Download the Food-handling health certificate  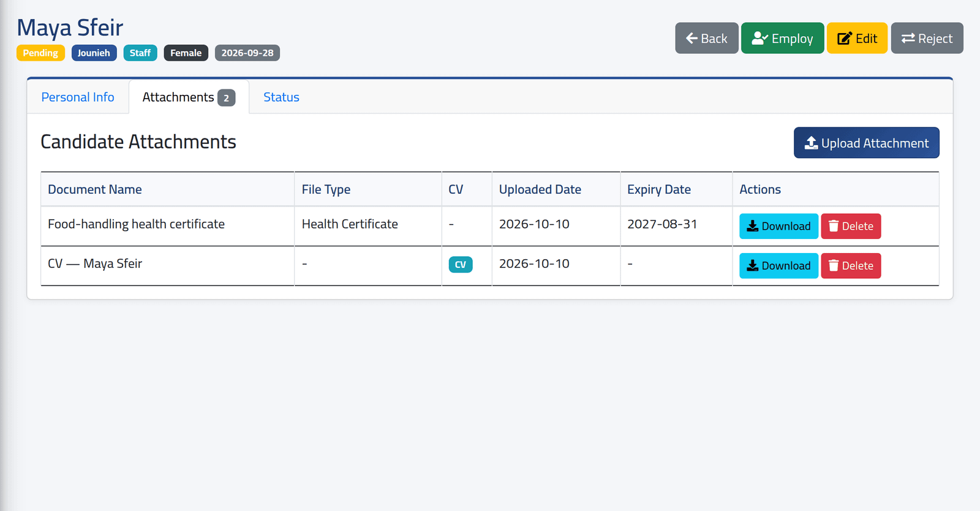(778, 226)
